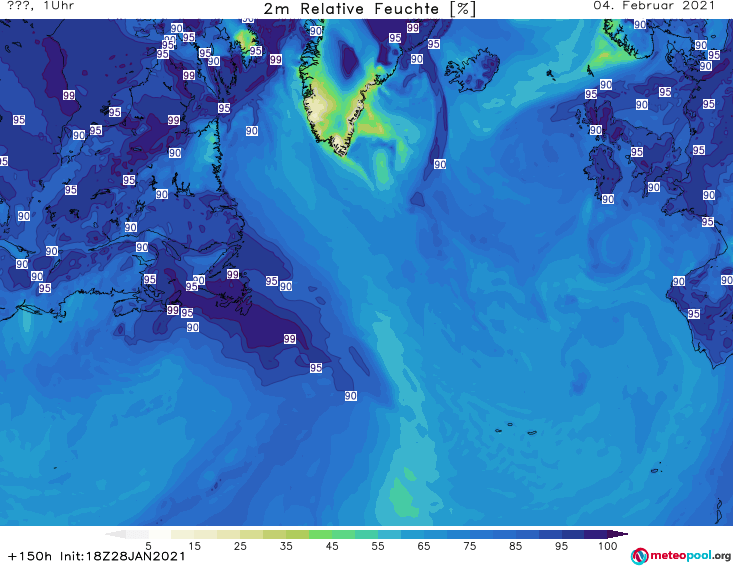Click the date '04. Februar 2021'
Viewport: 733px width, 566px height.
(x=654, y=6)
